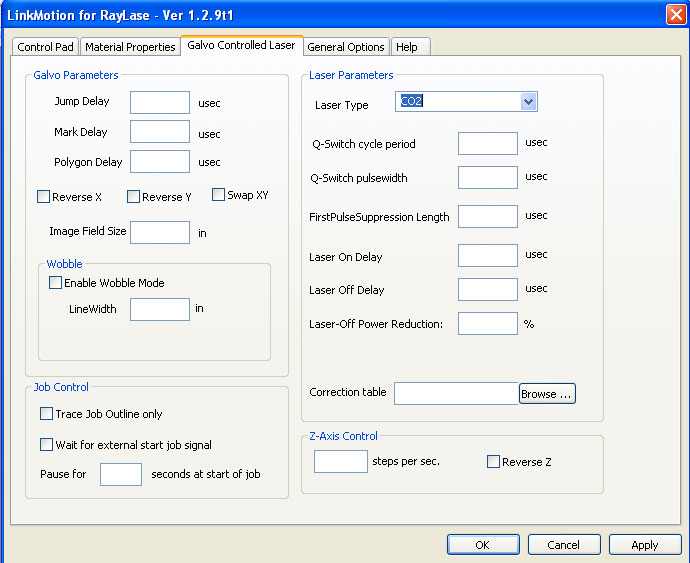Switch to the Control Pad tab
The height and width of the screenshot is (563, 690).
[x=45, y=47]
